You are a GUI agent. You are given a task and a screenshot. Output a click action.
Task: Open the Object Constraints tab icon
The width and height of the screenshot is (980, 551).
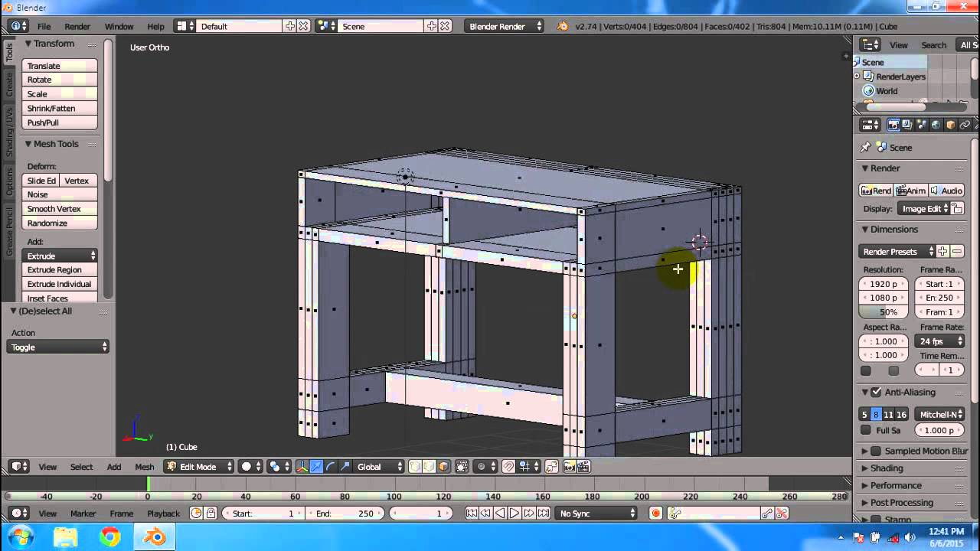pos(965,125)
